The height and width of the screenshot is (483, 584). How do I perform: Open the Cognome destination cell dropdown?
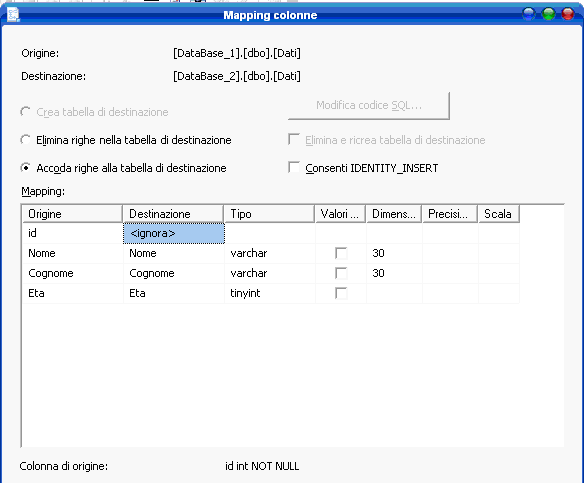pyautogui.click(x=174, y=273)
